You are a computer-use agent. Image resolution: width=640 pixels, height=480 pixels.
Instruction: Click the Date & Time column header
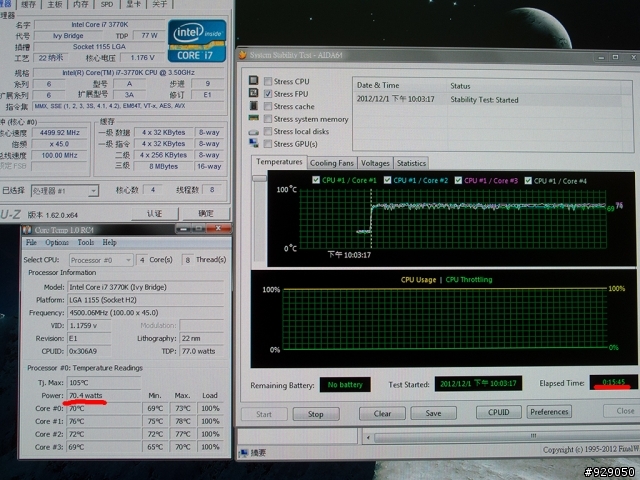400,85
